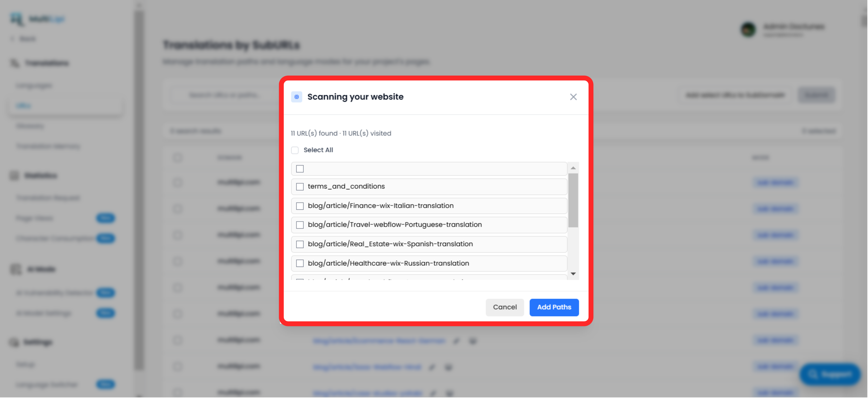Click the Statistics chart icon in the sidebar
The height and width of the screenshot is (398, 868).
click(x=14, y=175)
